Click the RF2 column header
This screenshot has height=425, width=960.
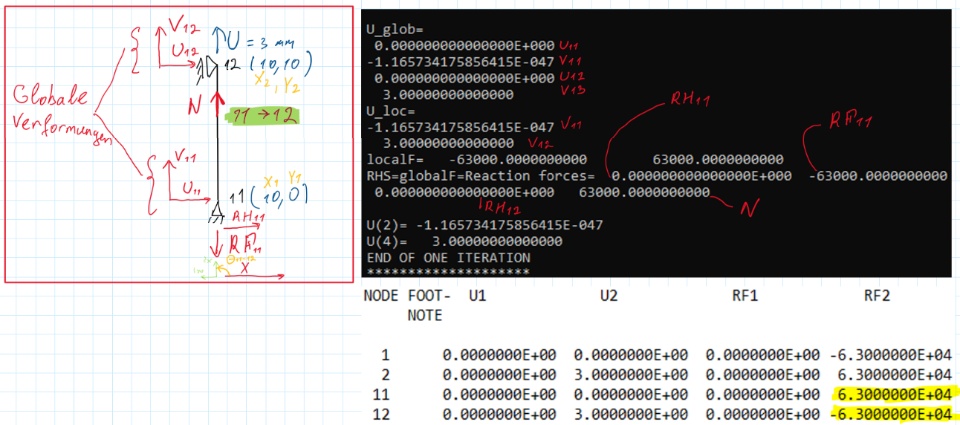click(877, 296)
